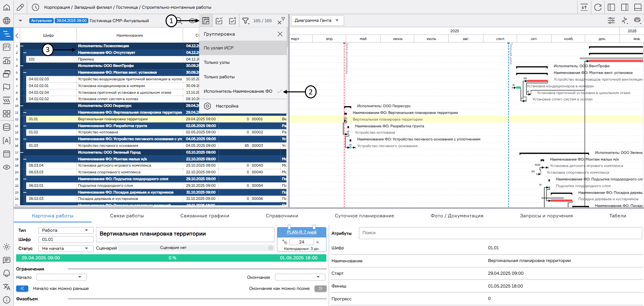This screenshot has width=644, height=306.
Task: Toggle 'Start as early as possible' arrow button
Action: (x=22, y=289)
